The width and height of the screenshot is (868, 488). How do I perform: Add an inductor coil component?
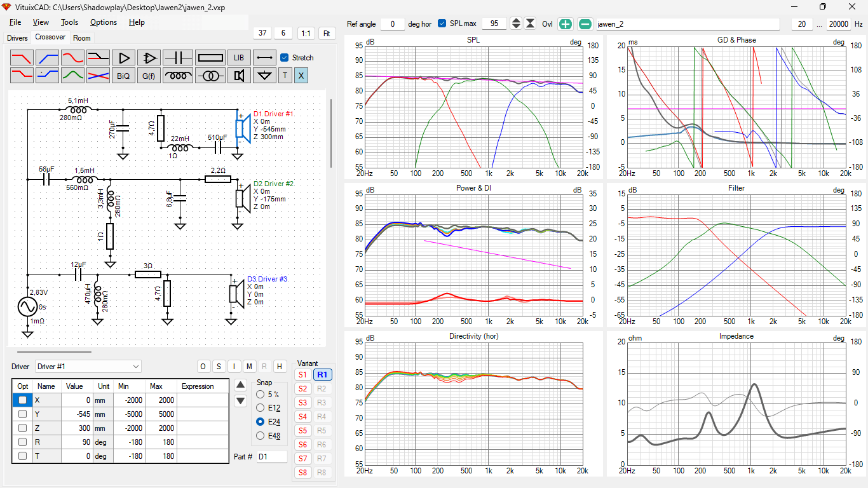click(178, 76)
